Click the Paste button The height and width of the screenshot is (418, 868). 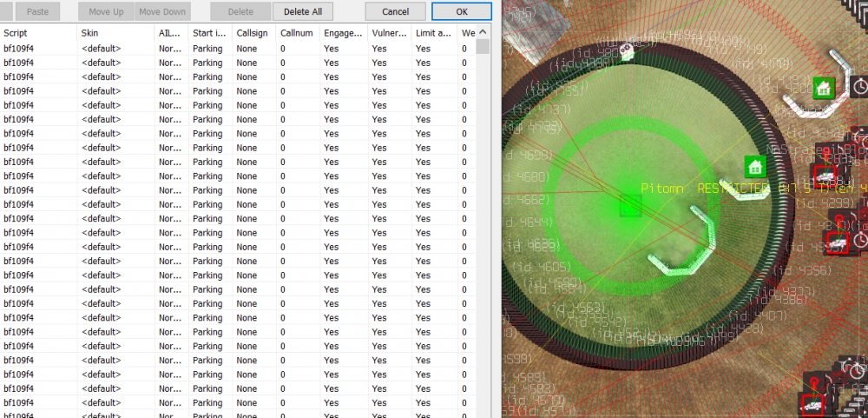37,12
